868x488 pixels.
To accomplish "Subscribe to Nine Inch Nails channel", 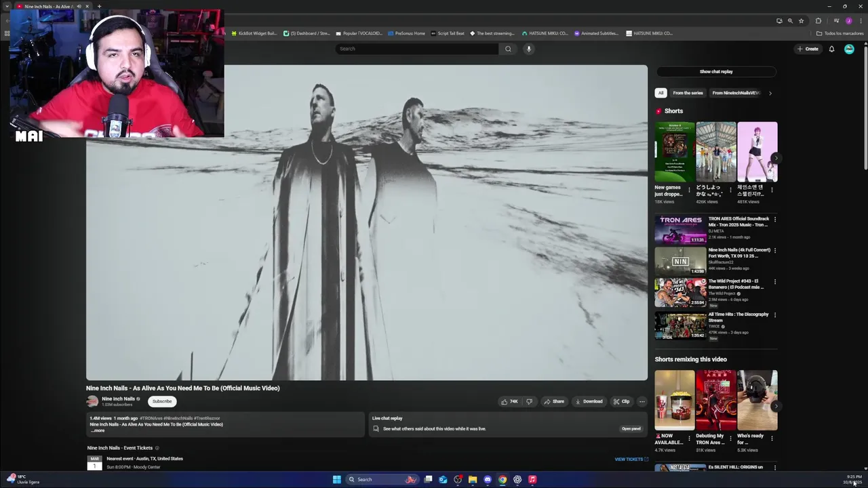I will pos(162,401).
